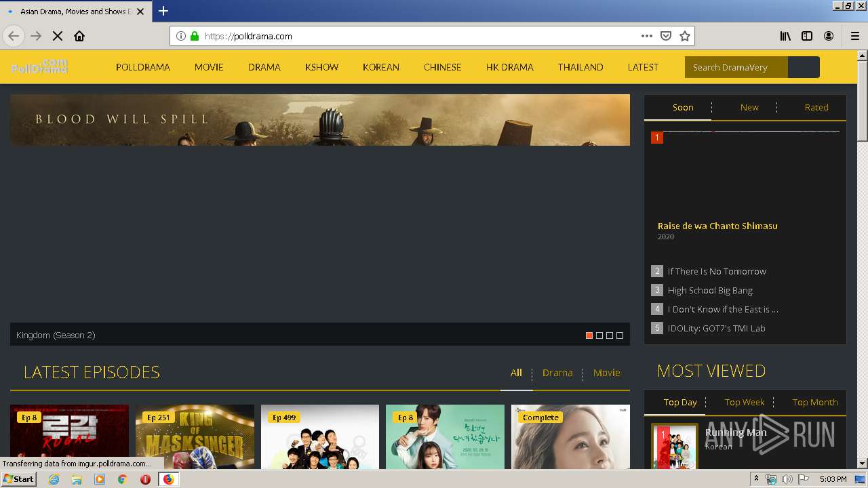The width and height of the screenshot is (868, 488).
Task: Select the second slider dot indicator
Action: pos(599,335)
